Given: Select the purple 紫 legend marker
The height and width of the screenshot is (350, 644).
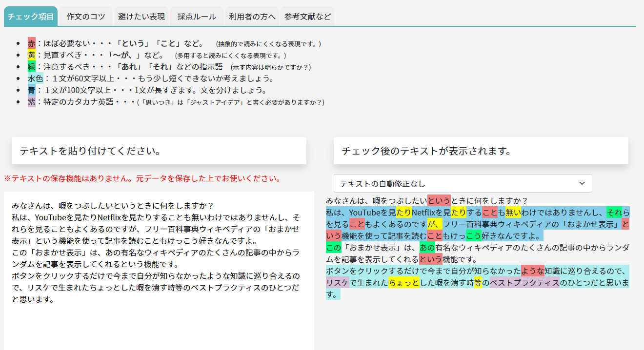Looking at the screenshot, I should (31, 102).
